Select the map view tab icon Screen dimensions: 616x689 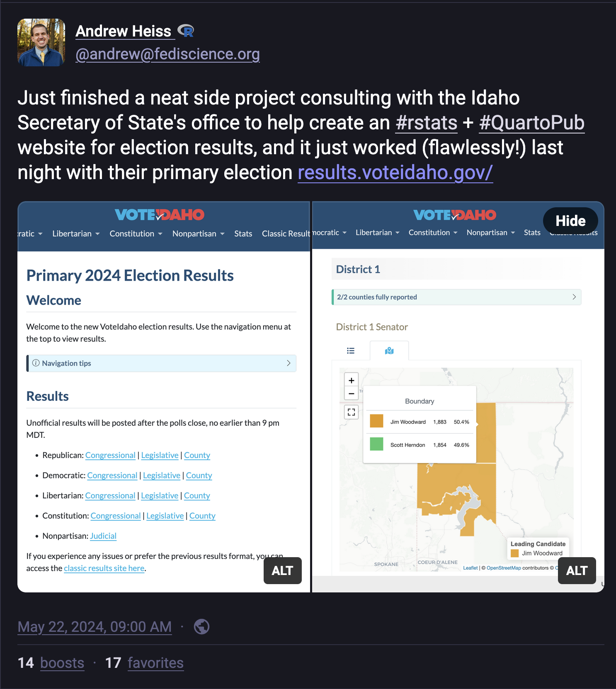pos(389,351)
